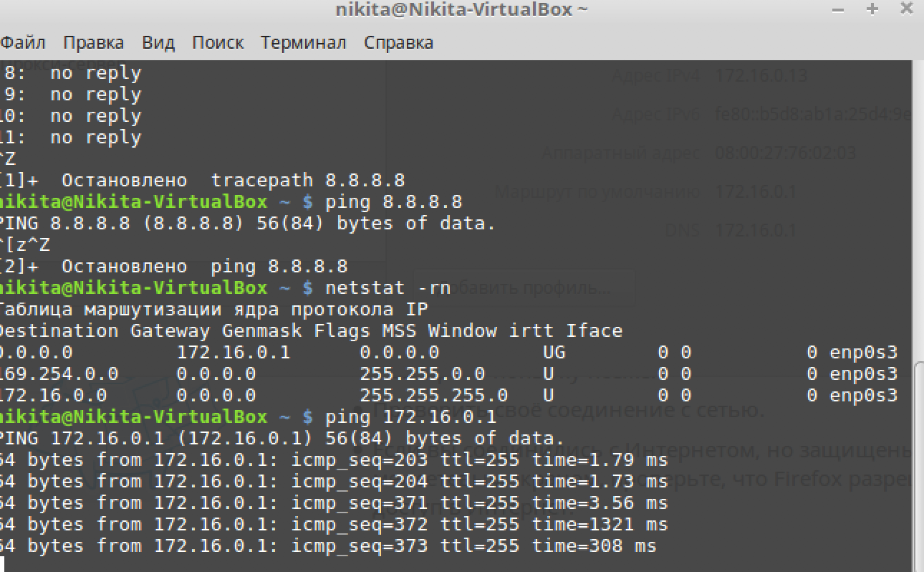Open the Правка menu
The height and width of the screenshot is (572, 924).
(93, 42)
